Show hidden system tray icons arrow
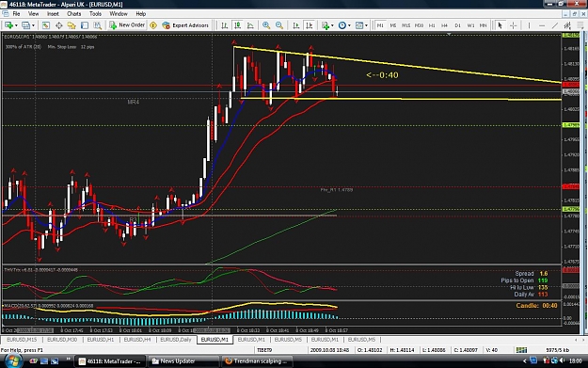Image resolution: width=588 pixels, height=368 pixels. [x=525, y=361]
